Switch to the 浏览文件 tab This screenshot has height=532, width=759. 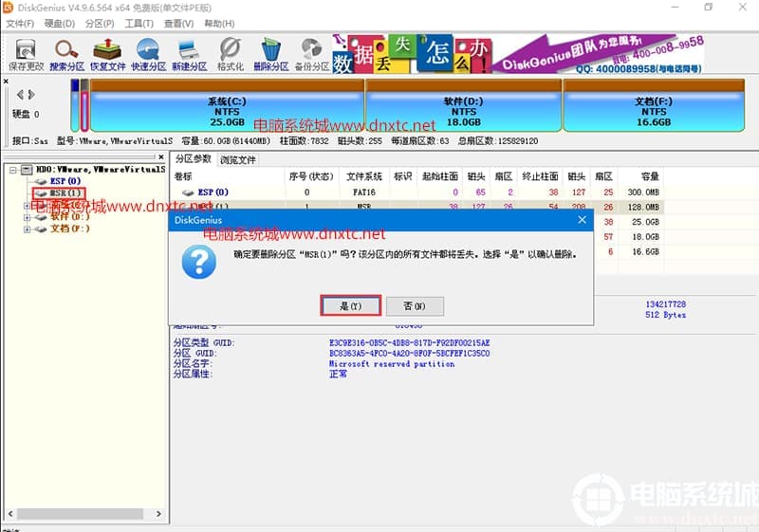point(238,159)
